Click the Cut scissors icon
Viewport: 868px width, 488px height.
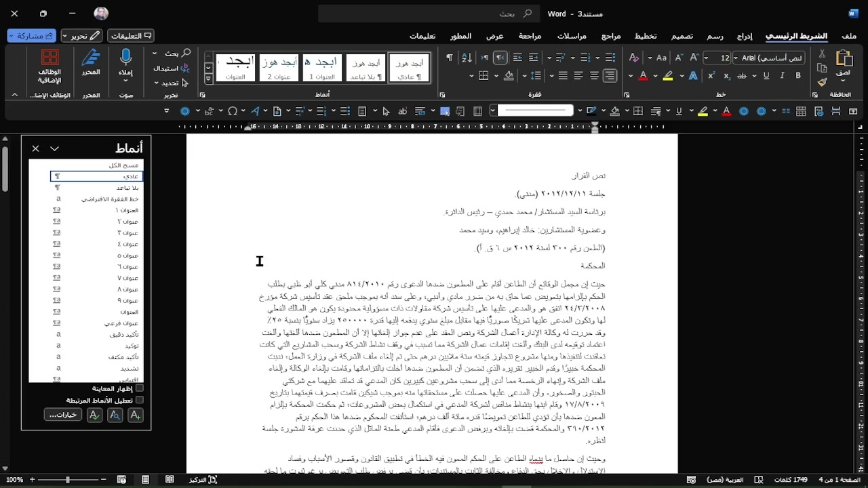822,54
